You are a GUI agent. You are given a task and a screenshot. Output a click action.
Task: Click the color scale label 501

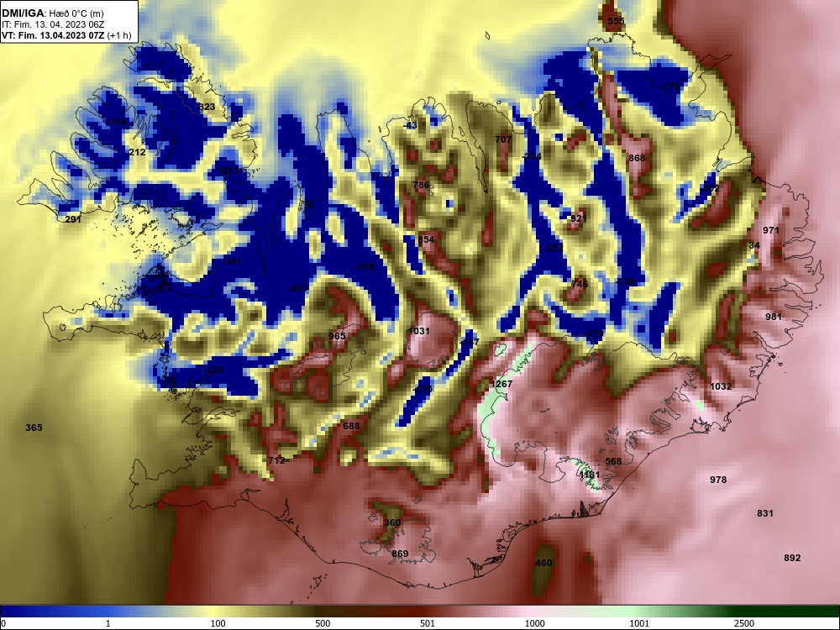click(x=428, y=623)
